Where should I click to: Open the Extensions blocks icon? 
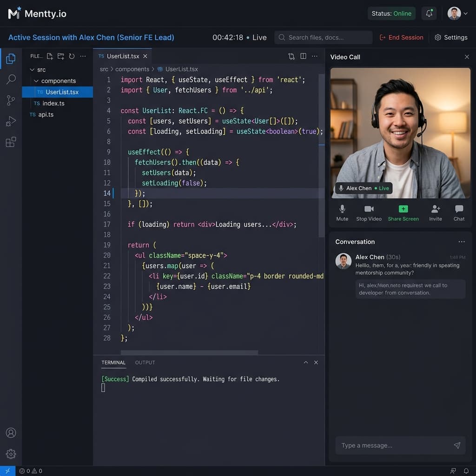(x=11, y=142)
